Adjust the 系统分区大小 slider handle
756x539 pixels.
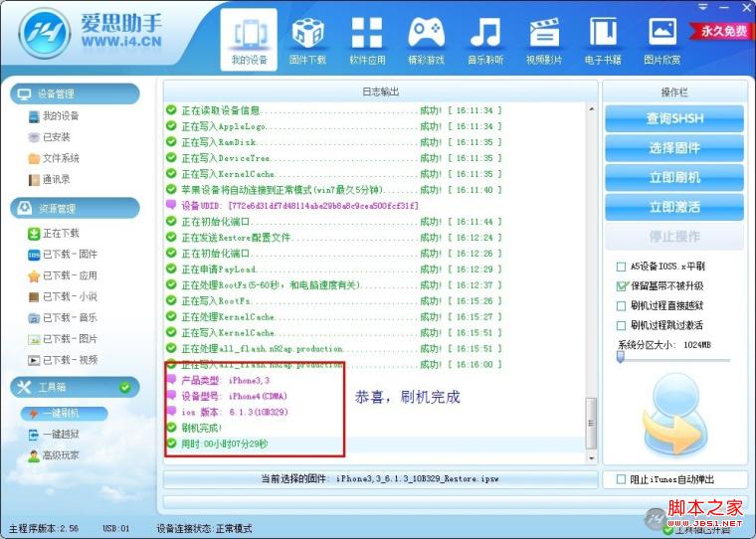[621, 357]
